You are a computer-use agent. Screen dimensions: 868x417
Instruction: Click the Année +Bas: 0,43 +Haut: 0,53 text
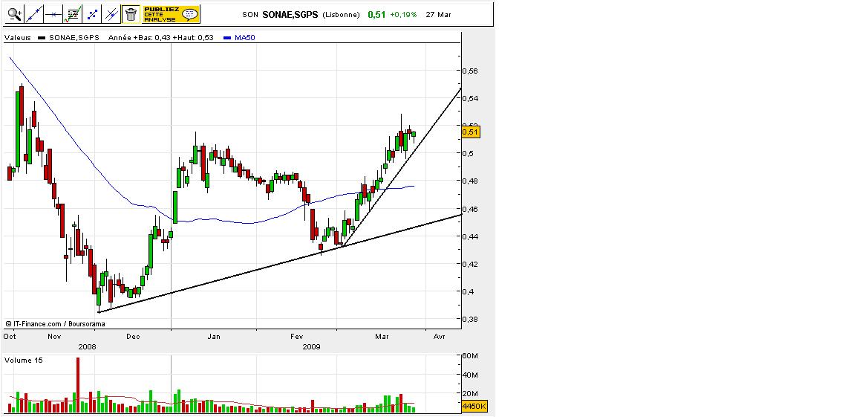click(161, 38)
